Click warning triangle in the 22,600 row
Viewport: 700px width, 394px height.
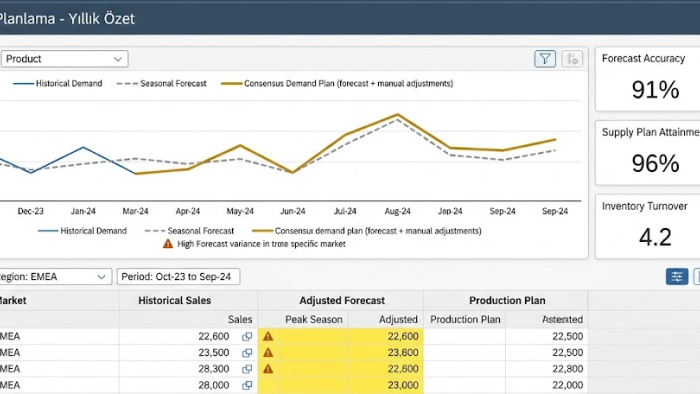(x=268, y=336)
